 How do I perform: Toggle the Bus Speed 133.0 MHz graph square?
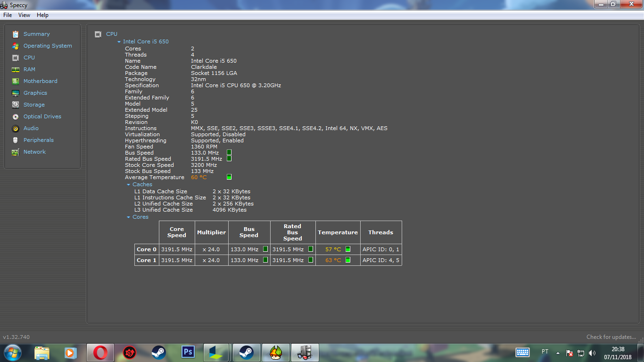[x=229, y=153]
